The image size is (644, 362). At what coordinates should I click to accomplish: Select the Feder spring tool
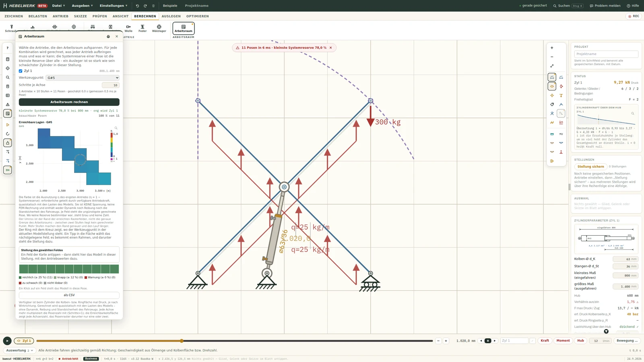click(x=142, y=28)
